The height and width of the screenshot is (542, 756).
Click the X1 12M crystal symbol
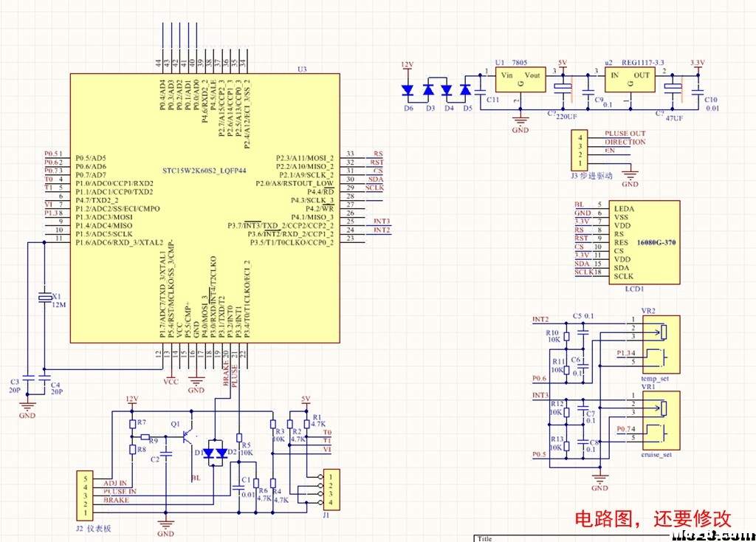click(45, 298)
